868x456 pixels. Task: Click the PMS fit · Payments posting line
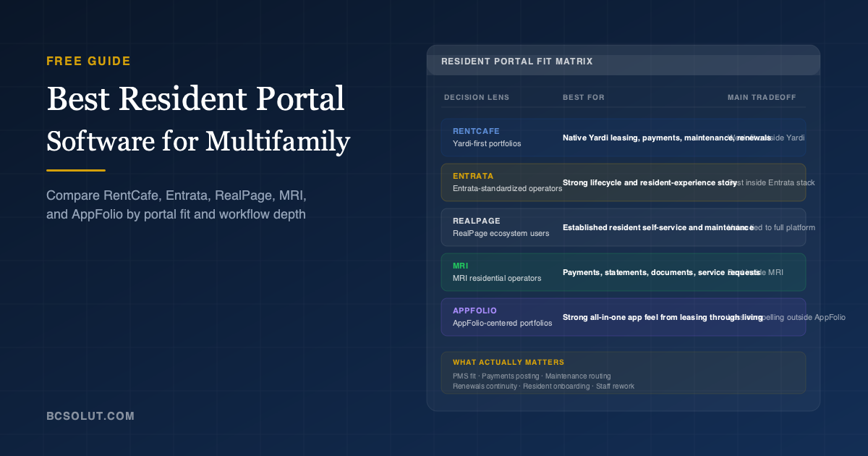click(532, 376)
